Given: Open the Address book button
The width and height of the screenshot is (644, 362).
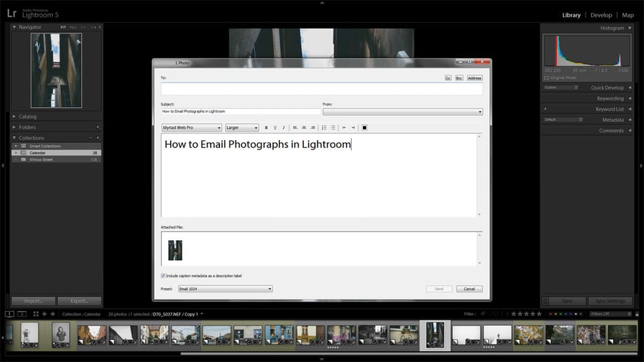Looking at the screenshot, I should pyautogui.click(x=474, y=78).
